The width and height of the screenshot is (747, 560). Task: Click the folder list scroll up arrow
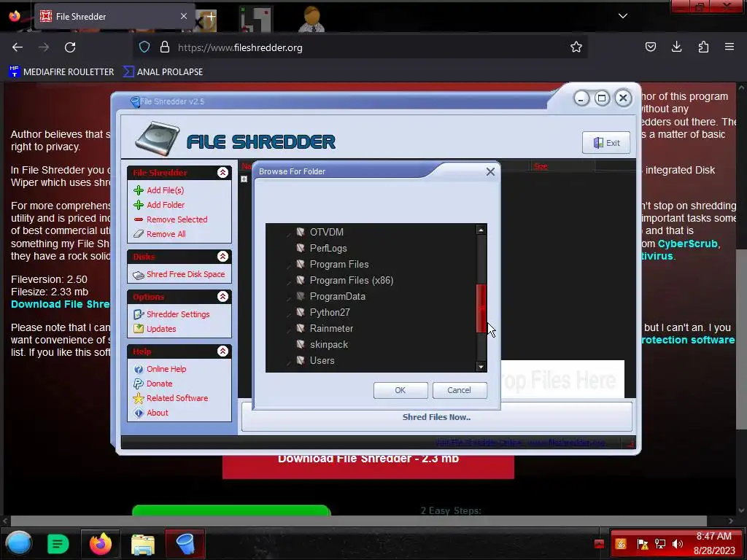pyautogui.click(x=481, y=230)
